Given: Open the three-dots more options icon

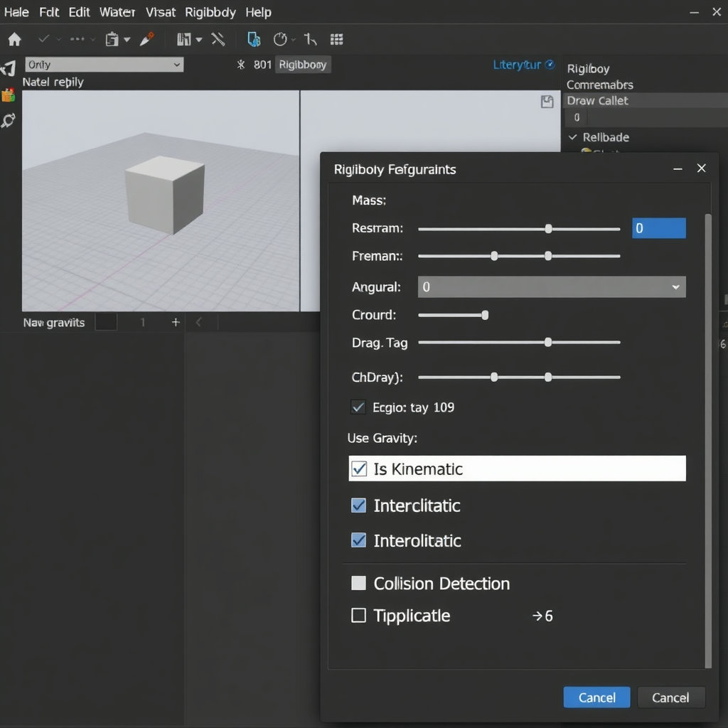Looking at the screenshot, I should click(x=77, y=39).
